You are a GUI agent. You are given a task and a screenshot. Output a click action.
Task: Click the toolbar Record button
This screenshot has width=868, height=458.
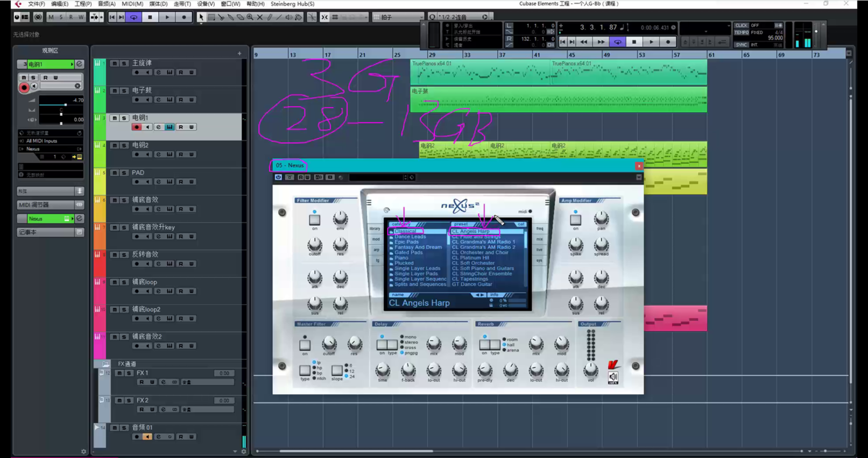(184, 17)
